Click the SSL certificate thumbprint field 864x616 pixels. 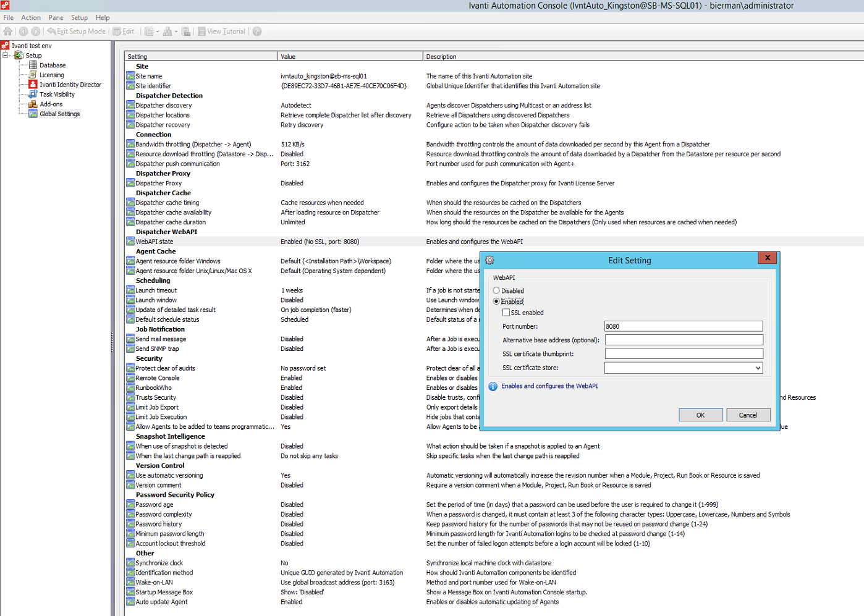pyautogui.click(x=684, y=354)
